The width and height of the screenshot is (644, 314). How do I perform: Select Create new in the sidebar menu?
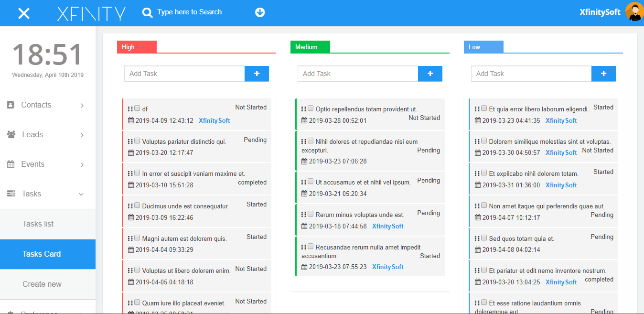click(42, 284)
